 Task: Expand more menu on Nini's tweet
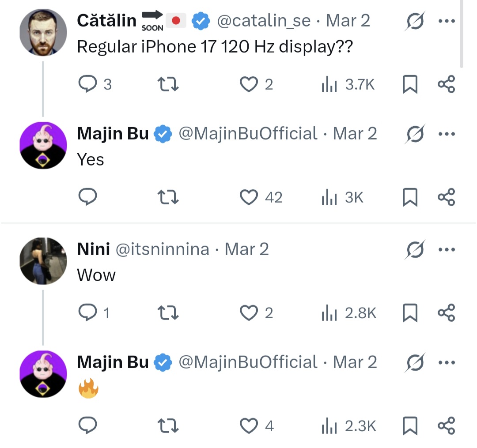(x=446, y=250)
